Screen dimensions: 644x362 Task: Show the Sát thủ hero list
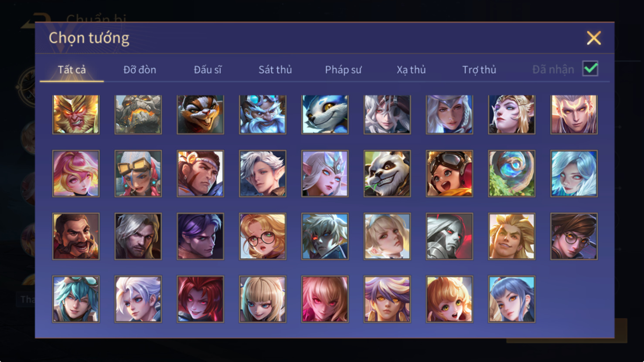coord(275,70)
